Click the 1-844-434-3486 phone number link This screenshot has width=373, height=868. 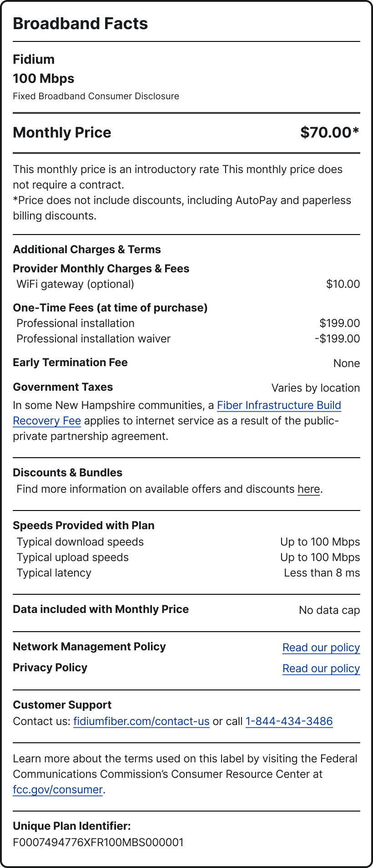pos(289,721)
